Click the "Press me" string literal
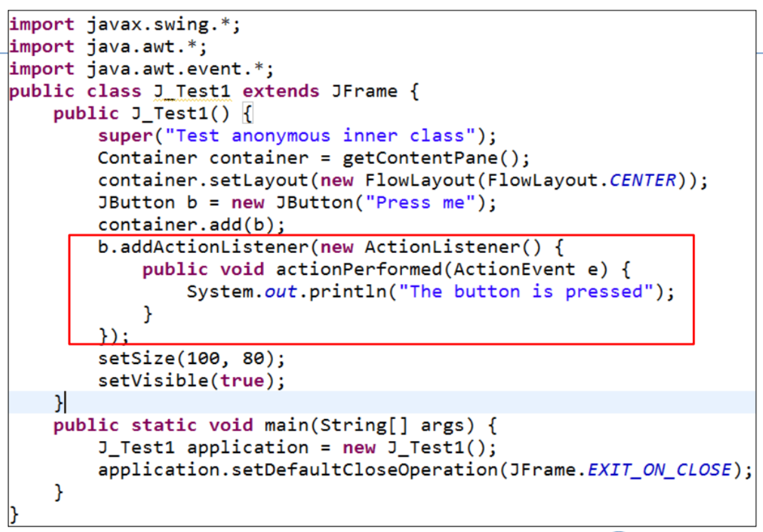763x532 pixels. coord(421,203)
